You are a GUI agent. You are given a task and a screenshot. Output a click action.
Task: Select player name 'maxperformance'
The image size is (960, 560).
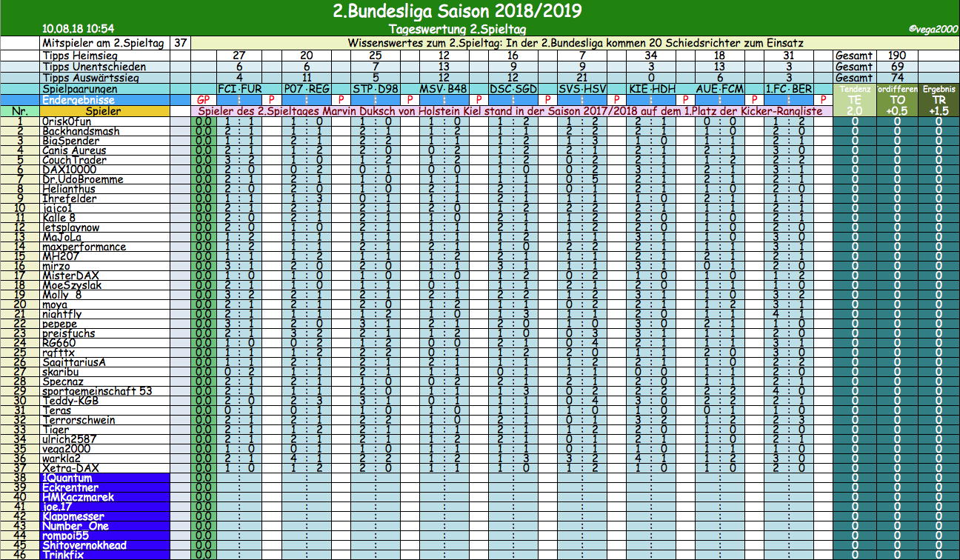click(x=84, y=247)
